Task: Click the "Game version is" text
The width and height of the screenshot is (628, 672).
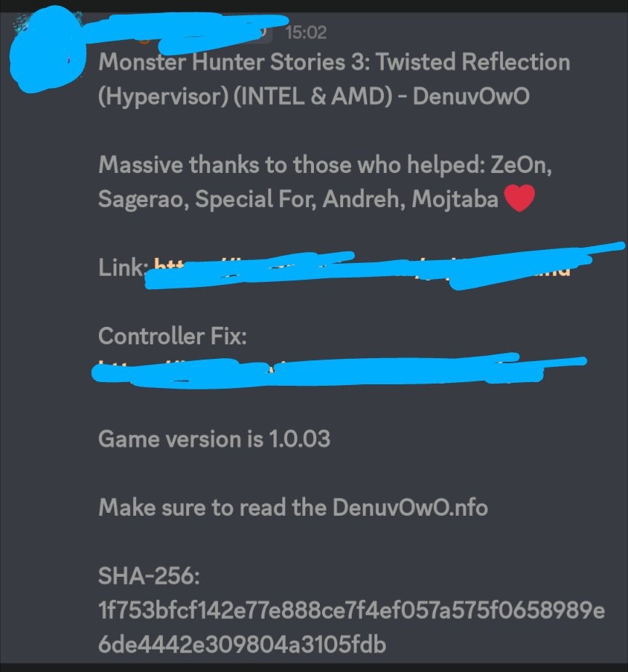Action: 180,440
